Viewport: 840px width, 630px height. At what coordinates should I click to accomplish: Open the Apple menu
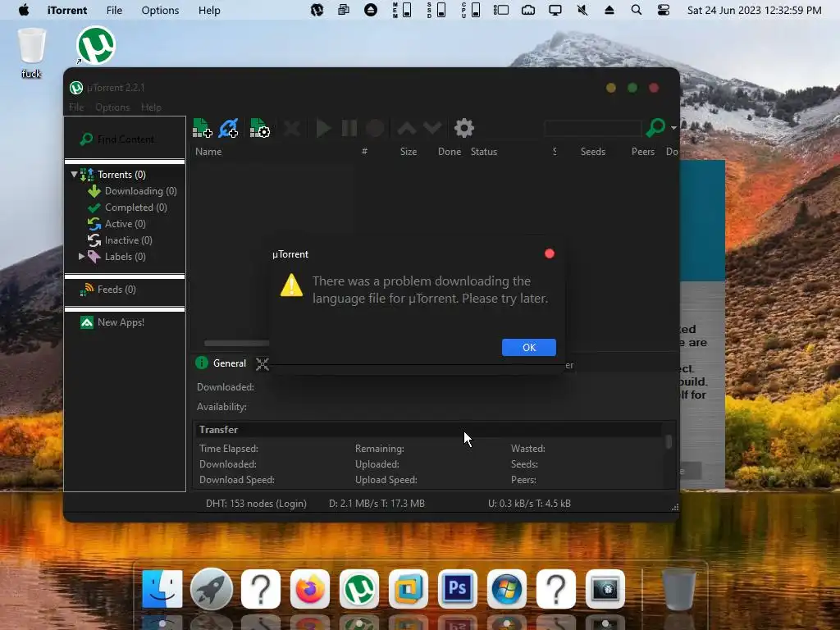pyautogui.click(x=24, y=10)
